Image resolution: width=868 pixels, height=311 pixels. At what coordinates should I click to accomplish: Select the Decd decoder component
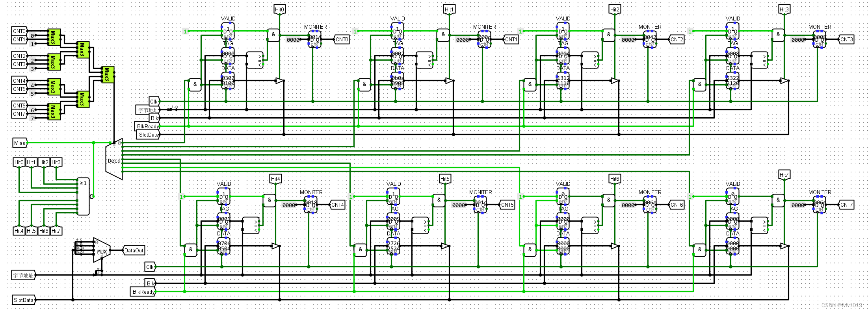pyautogui.click(x=114, y=159)
